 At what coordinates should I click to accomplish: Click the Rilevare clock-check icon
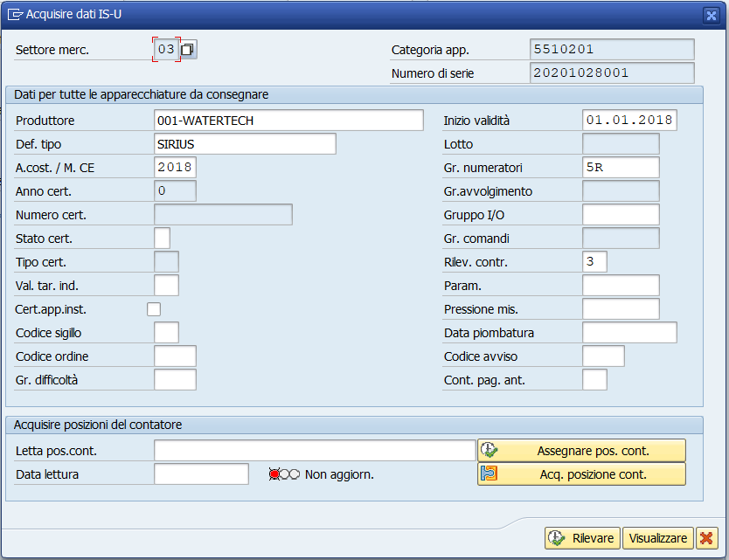[x=557, y=538]
